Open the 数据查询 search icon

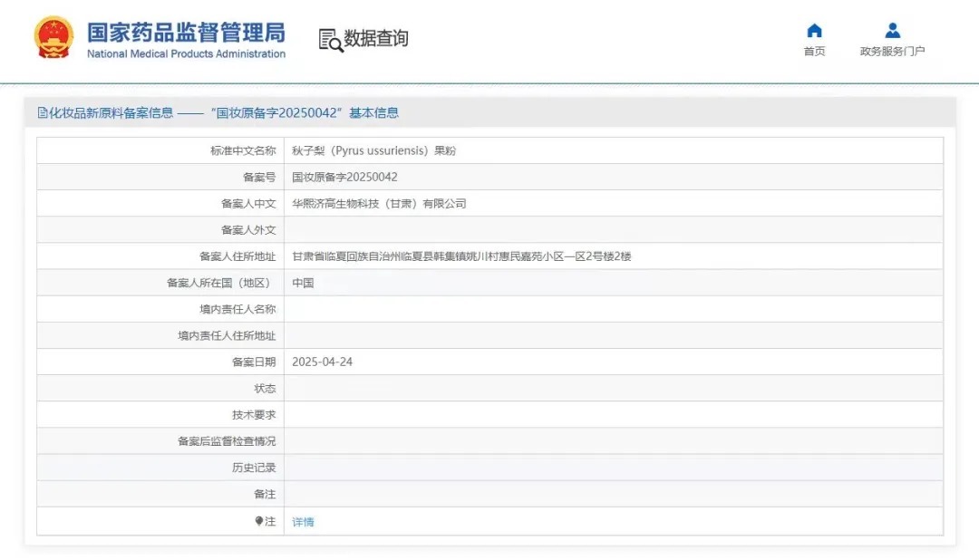pyautogui.click(x=330, y=40)
